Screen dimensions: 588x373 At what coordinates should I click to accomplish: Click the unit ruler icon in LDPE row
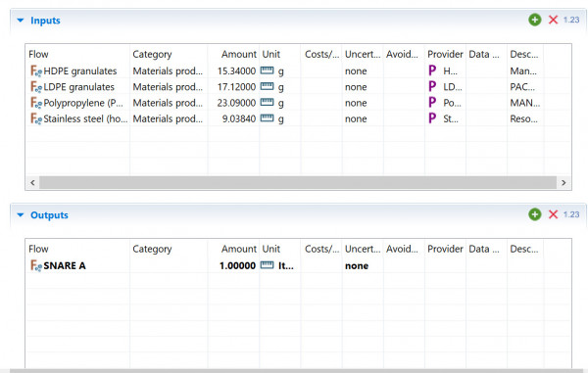pyautogui.click(x=267, y=86)
